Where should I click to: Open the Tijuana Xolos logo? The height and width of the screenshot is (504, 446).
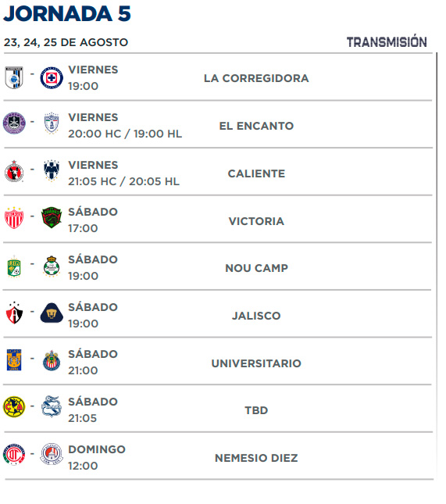[14, 171]
